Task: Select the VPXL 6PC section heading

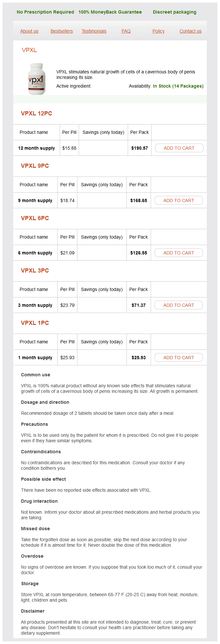Action: 35,218
